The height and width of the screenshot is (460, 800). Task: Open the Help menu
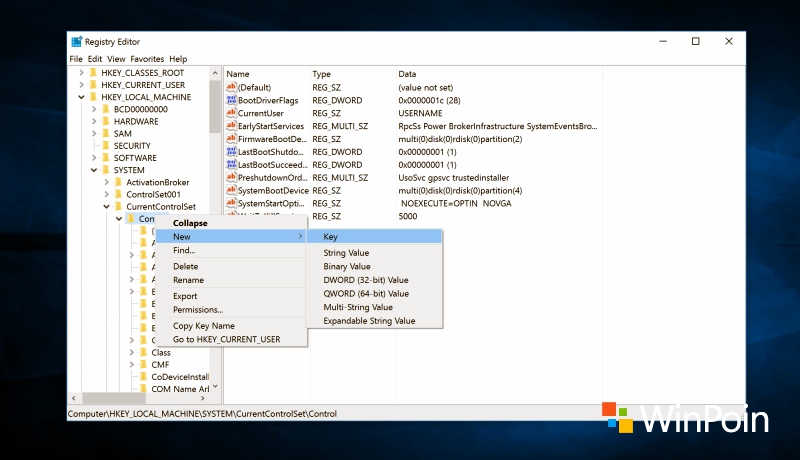[178, 59]
